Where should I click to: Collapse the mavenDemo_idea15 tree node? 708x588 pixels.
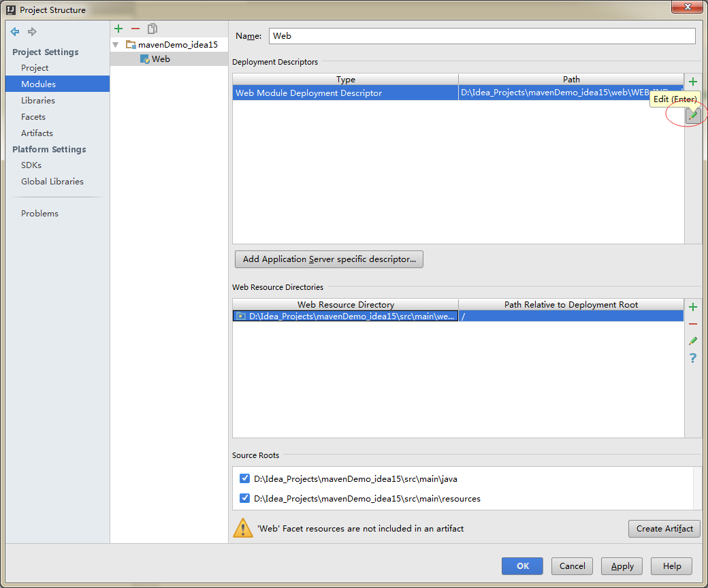click(x=116, y=45)
